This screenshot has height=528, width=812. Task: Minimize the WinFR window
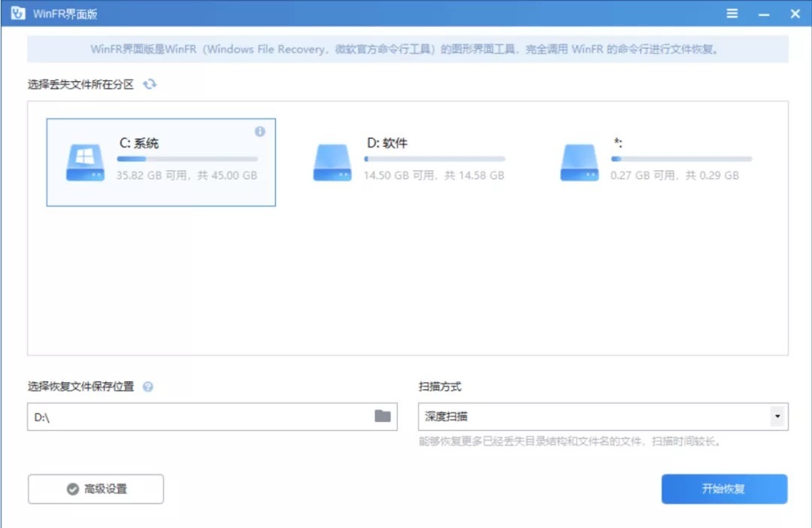click(x=764, y=14)
